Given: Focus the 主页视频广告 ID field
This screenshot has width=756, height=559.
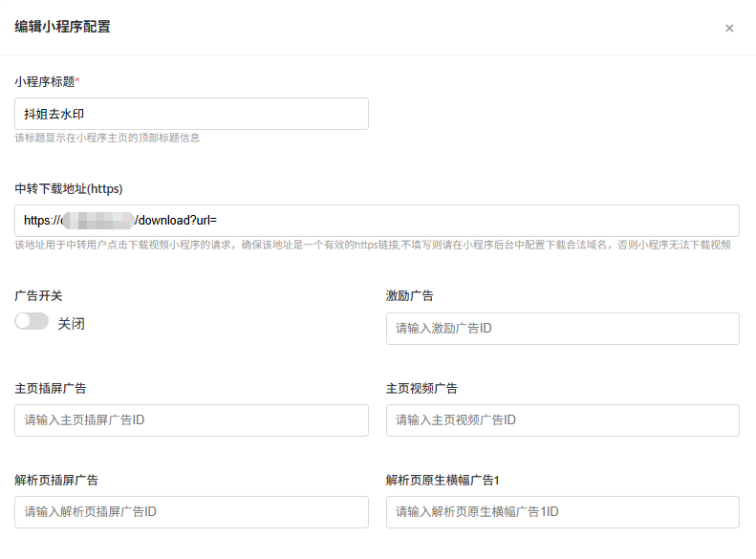Looking at the screenshot, I should coord(562,420).
